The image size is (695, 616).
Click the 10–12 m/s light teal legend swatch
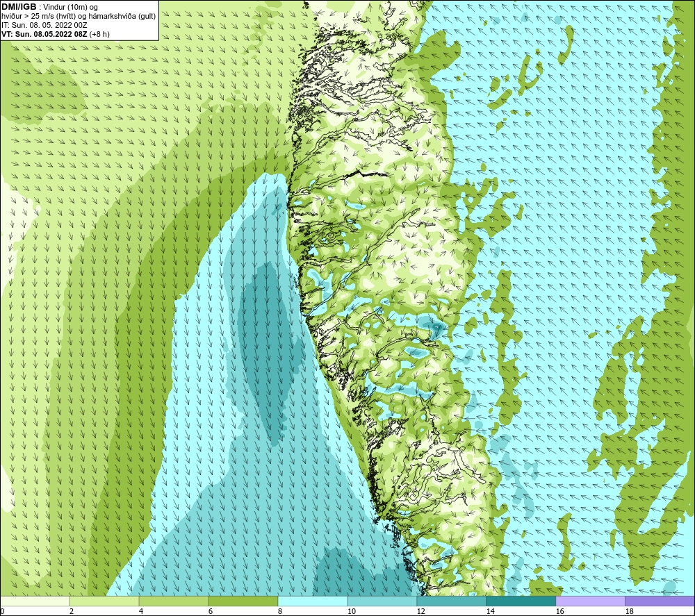pos(382,601)
